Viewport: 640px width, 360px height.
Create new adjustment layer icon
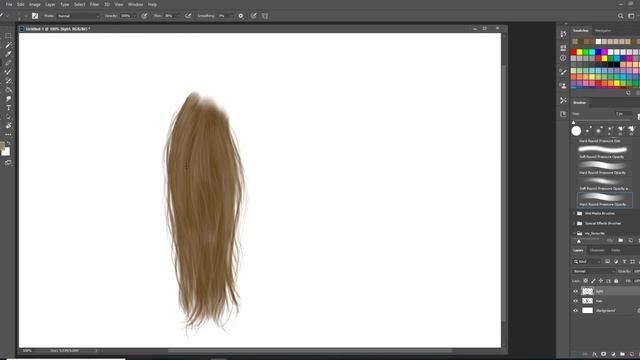[x=613, y=354]
